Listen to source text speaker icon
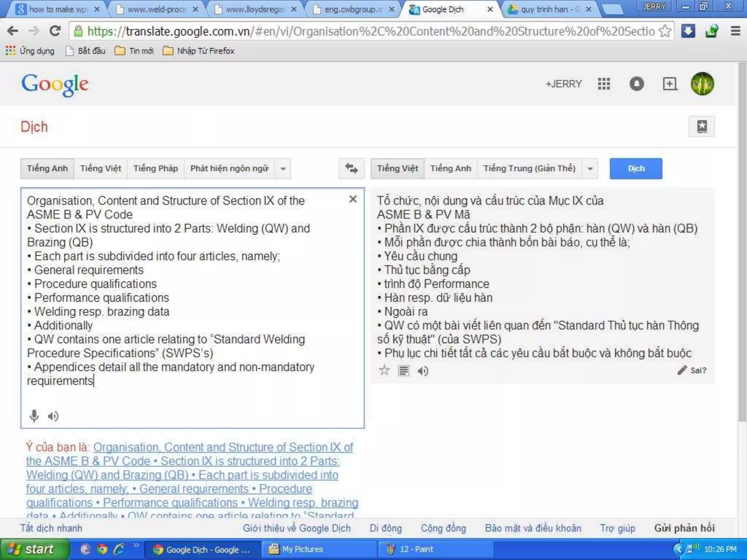Screen dimensions: 747x560 click(53, 416)
